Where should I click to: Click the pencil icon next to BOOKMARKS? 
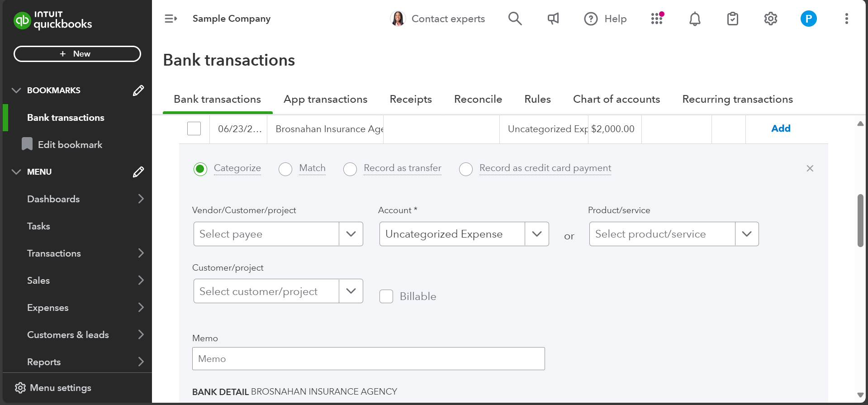pos(138,91)
